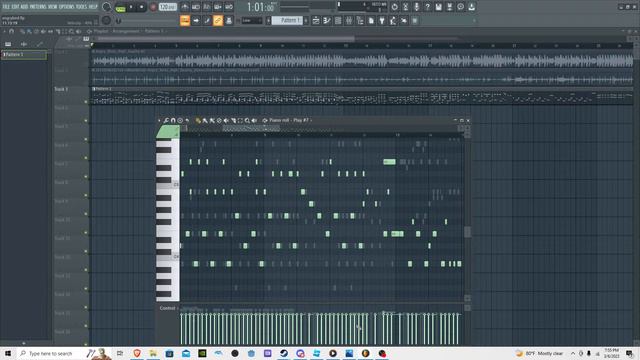Toggle loop recording button
The width and height of the screenshot is (640, 360).
point(229,7)
